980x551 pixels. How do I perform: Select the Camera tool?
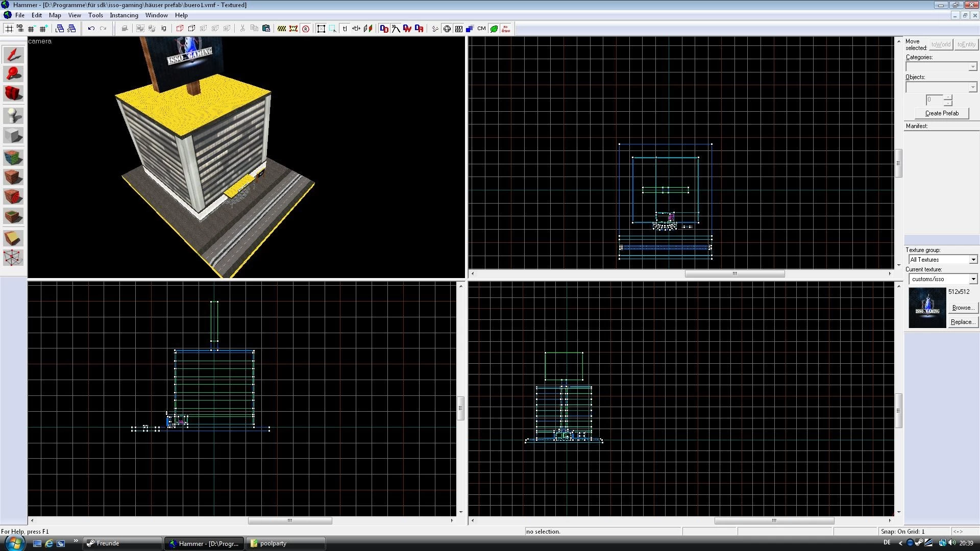coord(13,94)
